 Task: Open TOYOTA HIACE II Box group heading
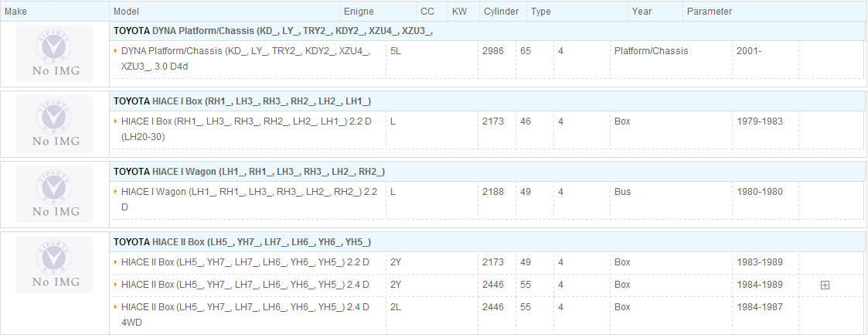(x=242, y=242)
